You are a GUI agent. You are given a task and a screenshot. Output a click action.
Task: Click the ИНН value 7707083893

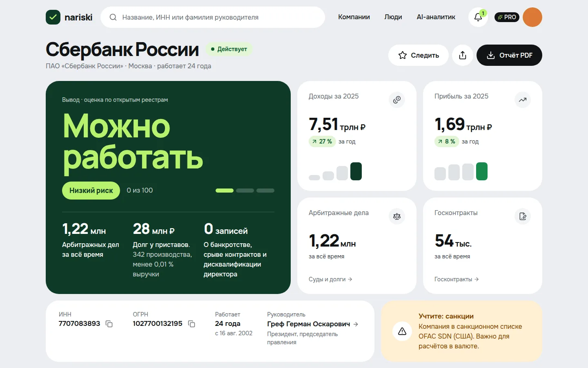(79, 324)
